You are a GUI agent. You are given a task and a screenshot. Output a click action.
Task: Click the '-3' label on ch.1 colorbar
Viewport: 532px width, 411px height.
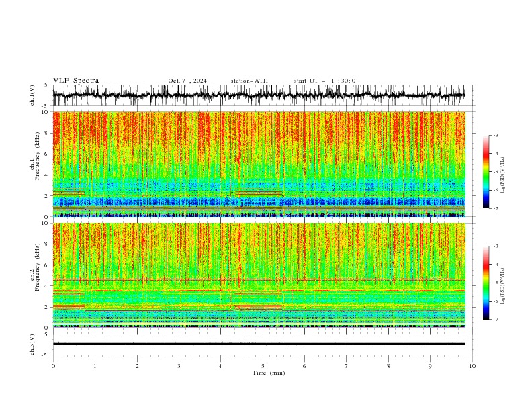pyautogui.click(x=496, y=135)
